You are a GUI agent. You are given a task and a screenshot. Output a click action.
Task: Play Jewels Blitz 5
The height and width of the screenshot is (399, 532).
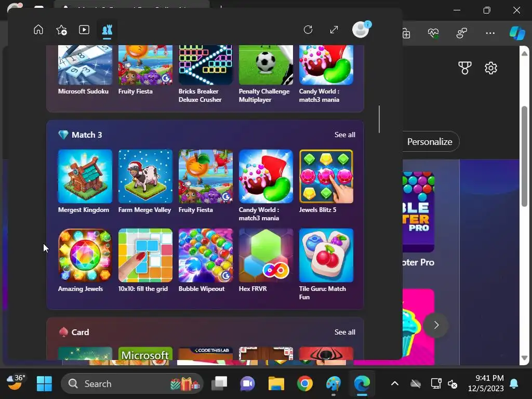(326, 181)
